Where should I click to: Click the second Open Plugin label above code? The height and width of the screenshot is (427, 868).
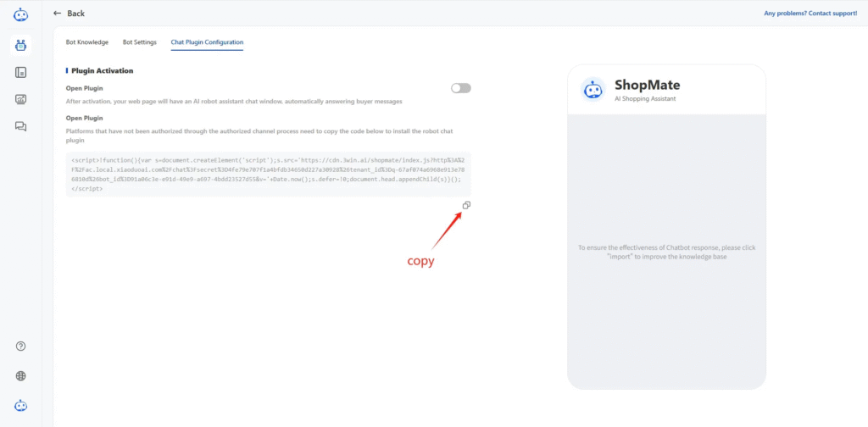(x=84, y=118)
